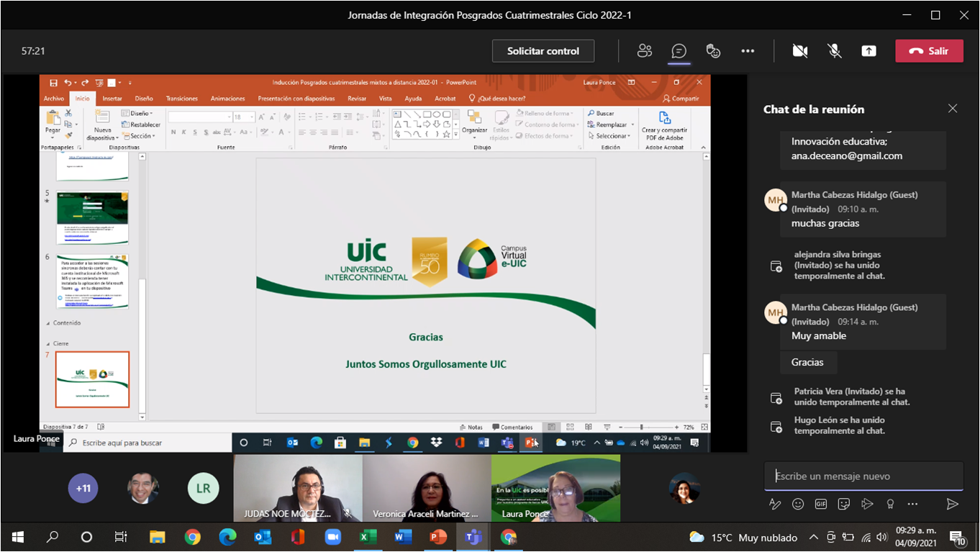Select normal view button in PowerPoint status bar
This screenshot has width=980, height=552.
click(x=551, y=427)
